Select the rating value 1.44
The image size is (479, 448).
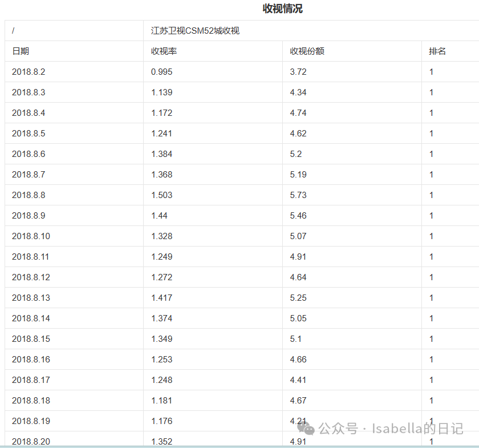pyautogui.click(x=159, y=216)
